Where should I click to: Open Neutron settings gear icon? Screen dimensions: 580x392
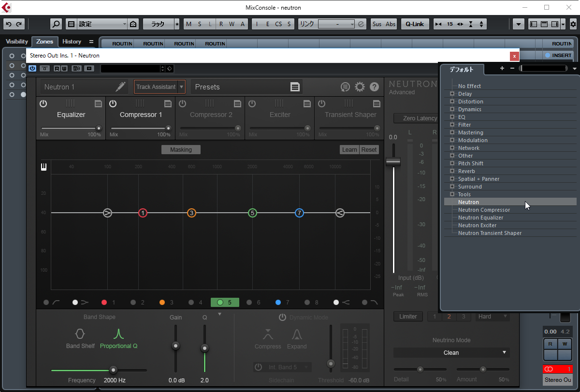360,87
